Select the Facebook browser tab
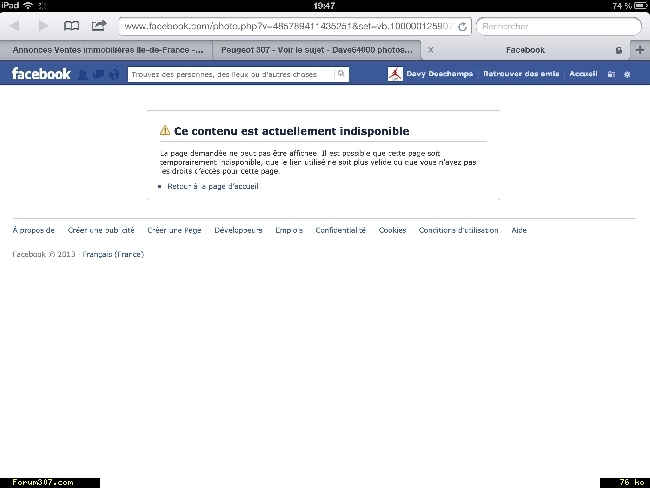 point(525,50)
